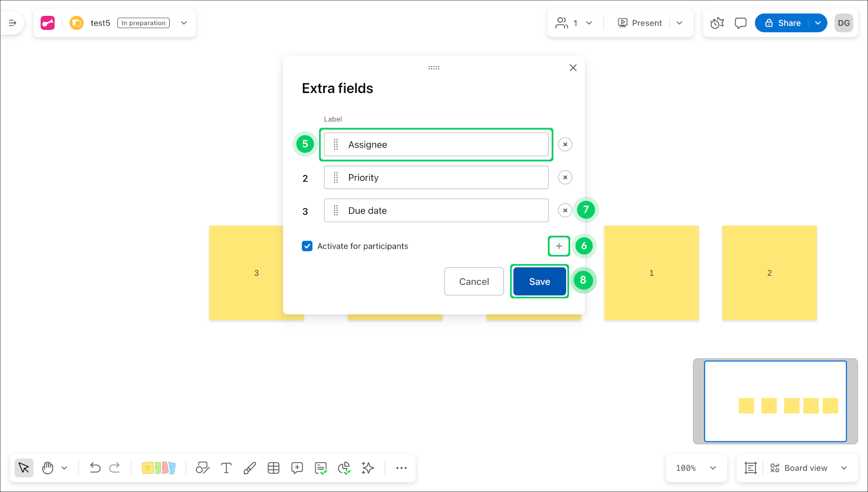Choose the pen drawing tool
Image resolution: width=868 pixels, height=492 pixels.
point(250,468)
